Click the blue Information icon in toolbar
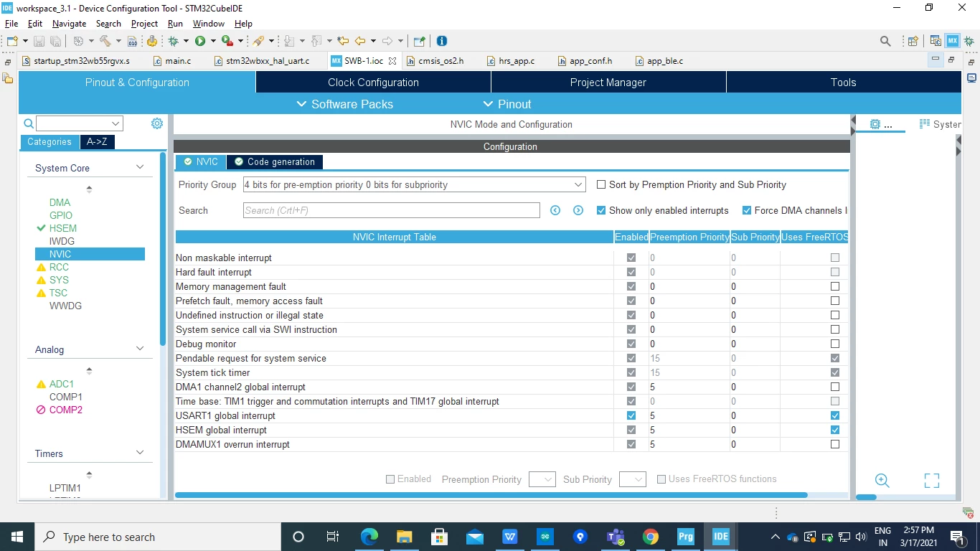This screenshot has width=980, height=551. [442, 41]
